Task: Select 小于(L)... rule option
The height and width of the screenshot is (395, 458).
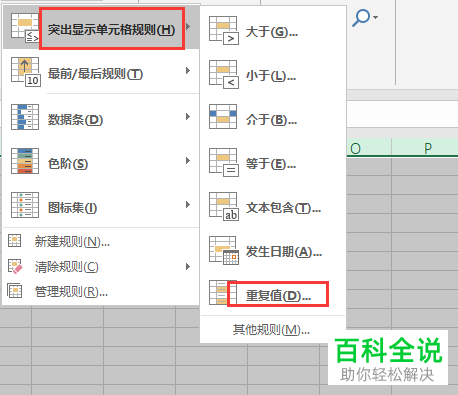Action: 273,75
